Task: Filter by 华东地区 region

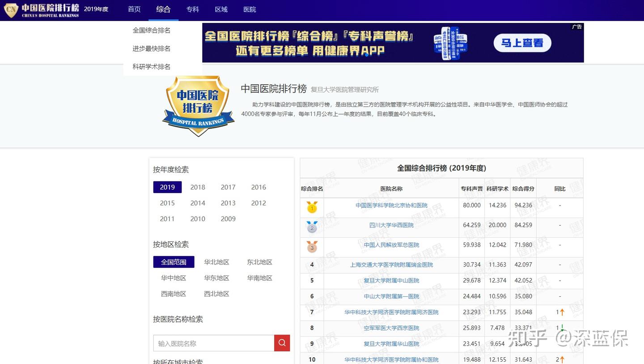Action: tap(216, 278)
